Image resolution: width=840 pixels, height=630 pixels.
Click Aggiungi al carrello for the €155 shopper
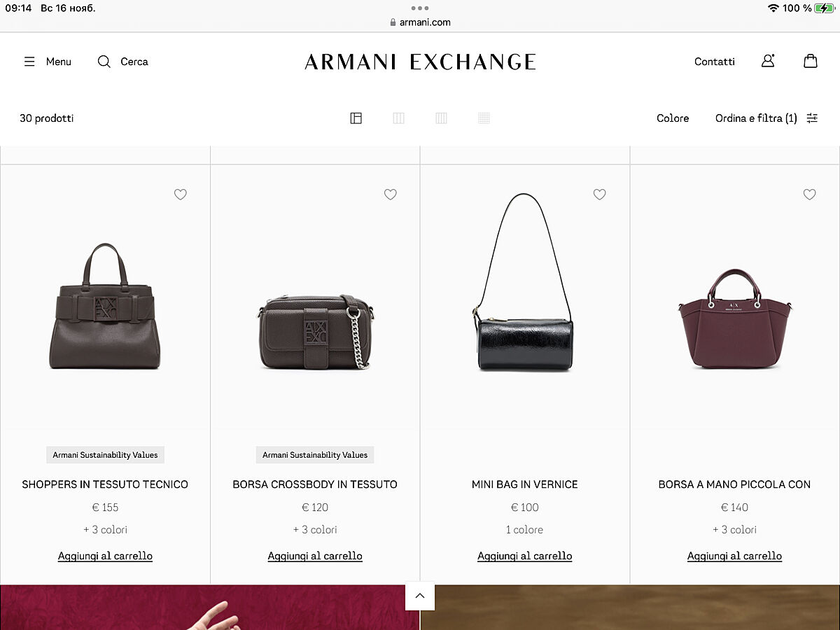(x=105, y=556)
